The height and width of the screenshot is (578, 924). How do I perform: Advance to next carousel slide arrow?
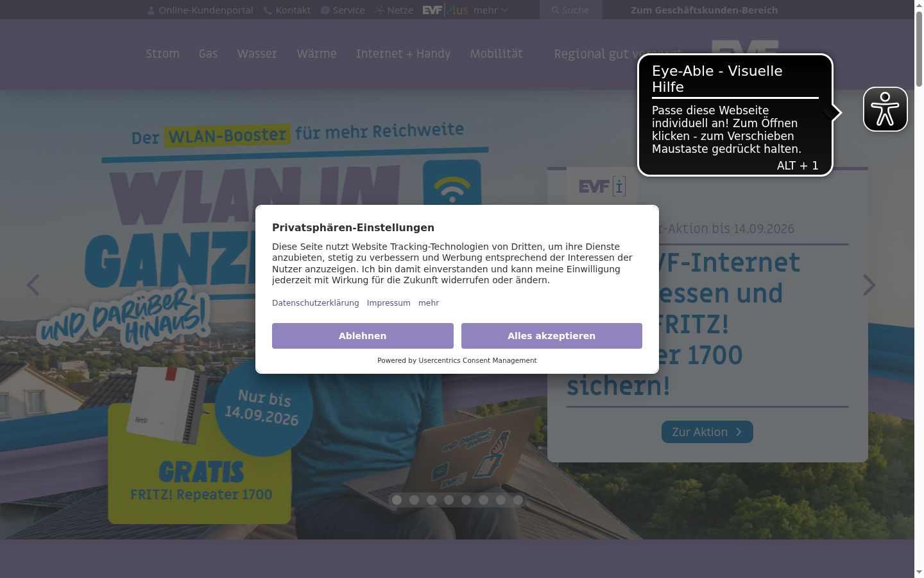[x=869, y=285]
